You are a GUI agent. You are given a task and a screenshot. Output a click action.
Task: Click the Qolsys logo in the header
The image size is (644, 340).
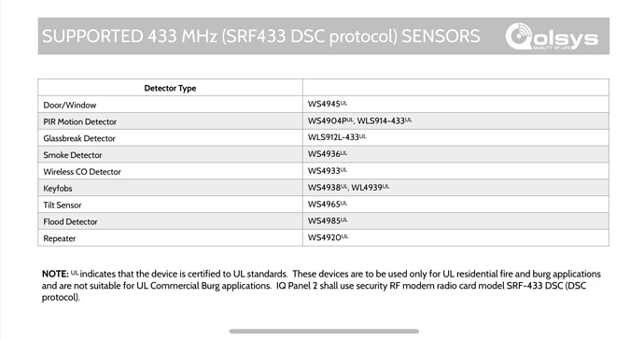coord(552,36)
